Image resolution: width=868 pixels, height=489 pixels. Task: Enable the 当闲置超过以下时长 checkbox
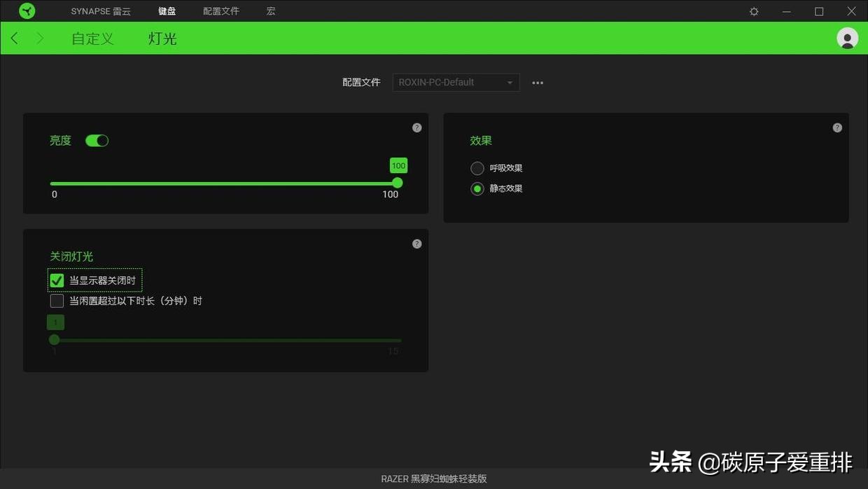pos(57,300)
